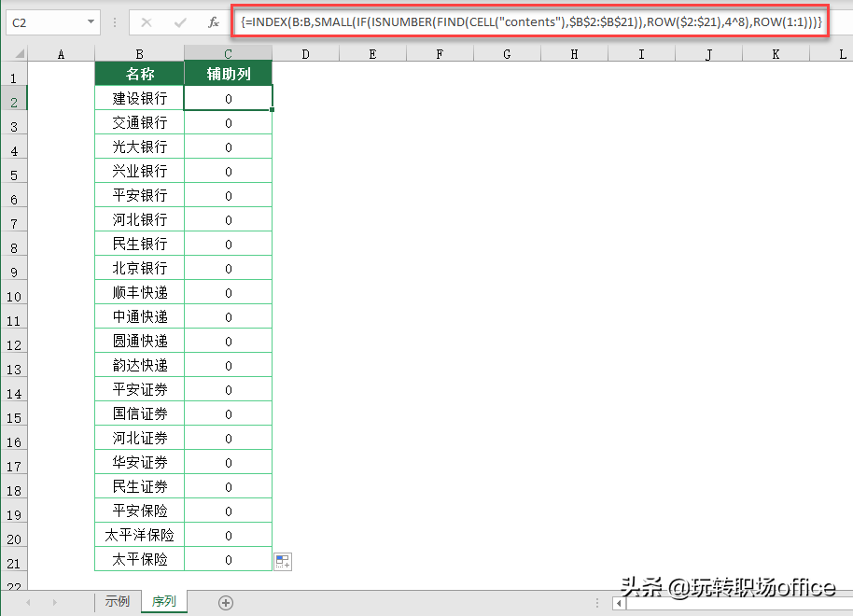Viewport: 853px width, 616px height.
Task: Select column K header
Action: click(776, 54)
